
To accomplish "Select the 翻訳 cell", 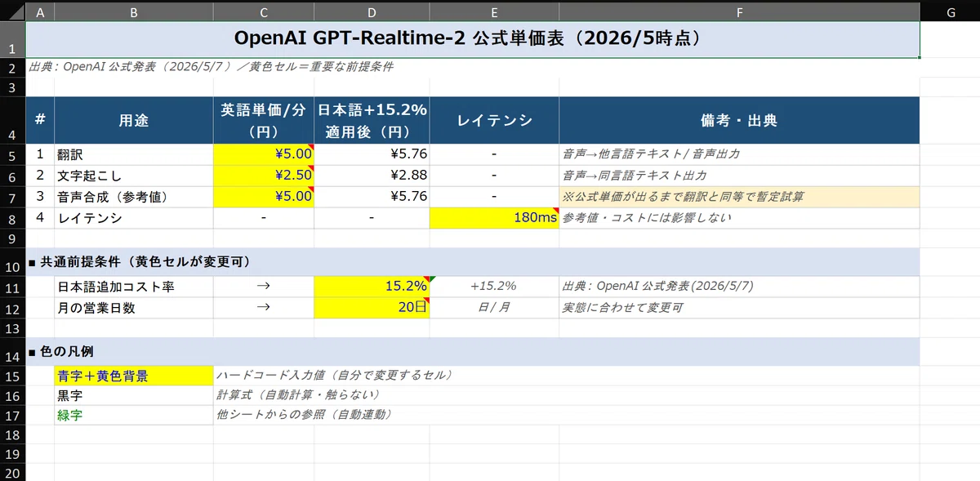I will 133,154.
